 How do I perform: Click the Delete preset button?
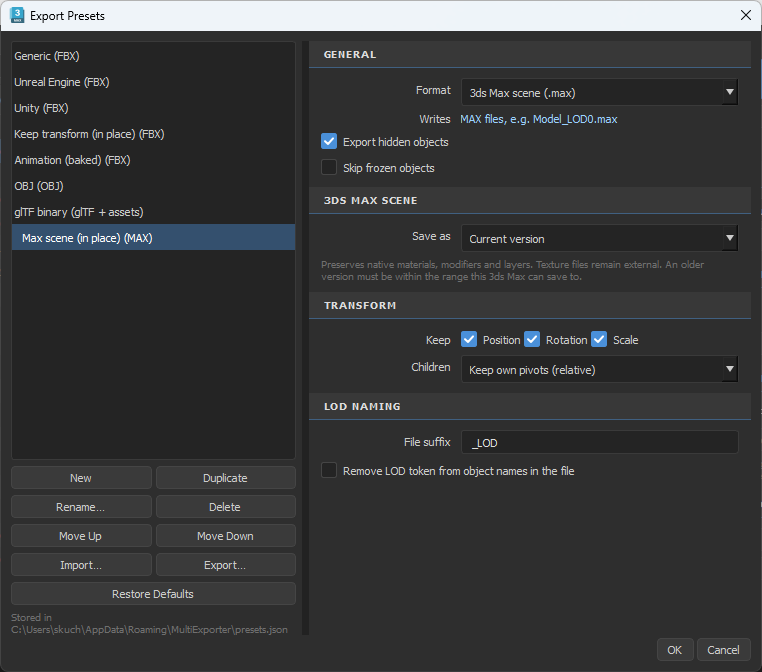tap(225, 507)
